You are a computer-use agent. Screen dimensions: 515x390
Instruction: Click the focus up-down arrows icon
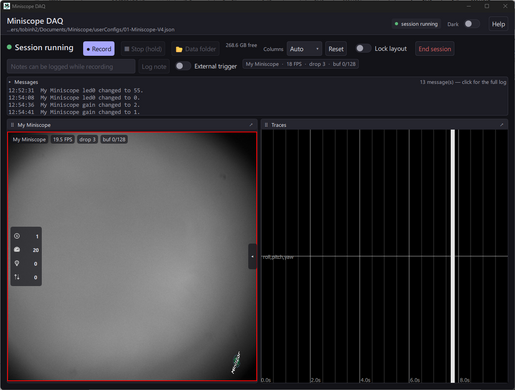coord(17,277)
